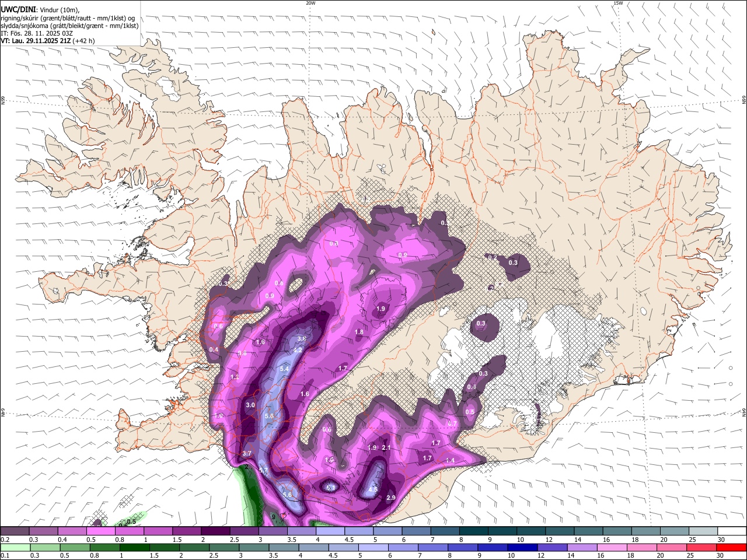The width and height of the screenshot is (747, 560).
Task: Pick the dark mauve 0.2 snow legend swatch
Action: [15, 531]
